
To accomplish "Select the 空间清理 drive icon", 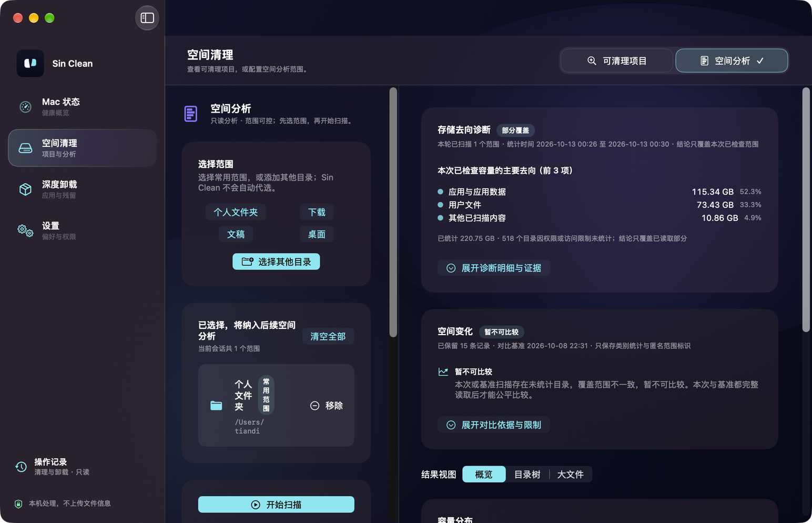I will point(25,148).
